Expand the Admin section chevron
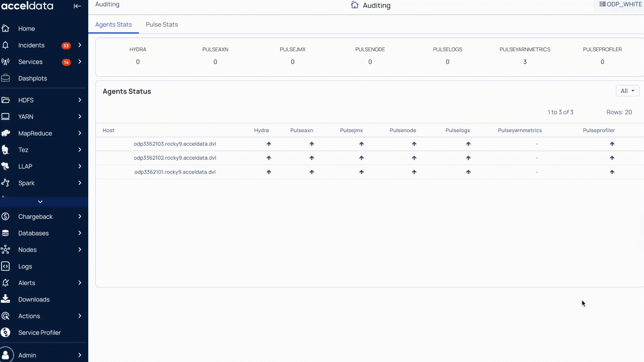The height and width of the screenshot is (362, 644). 80,355
